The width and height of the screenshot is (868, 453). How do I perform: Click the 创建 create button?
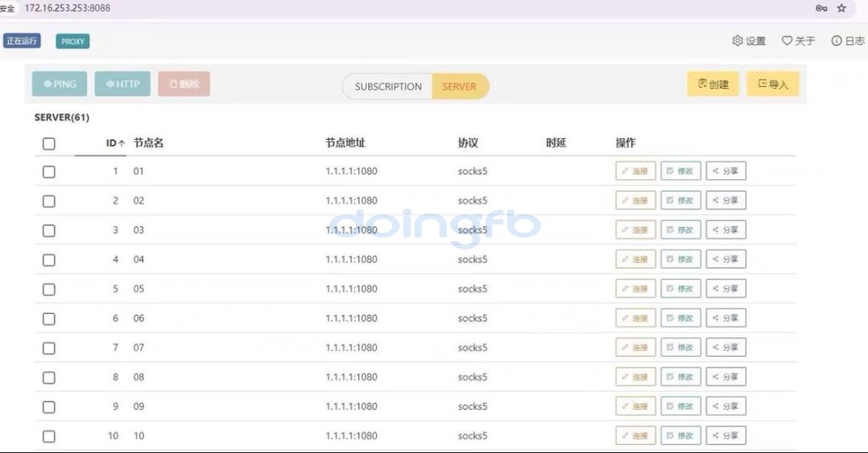point(713,84)
